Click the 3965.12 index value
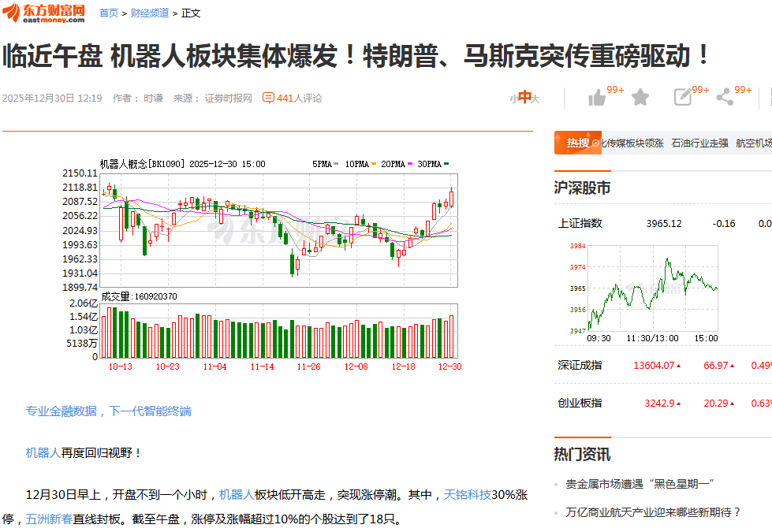This screenshot has height=532, width=772. (x=664, y=223)
